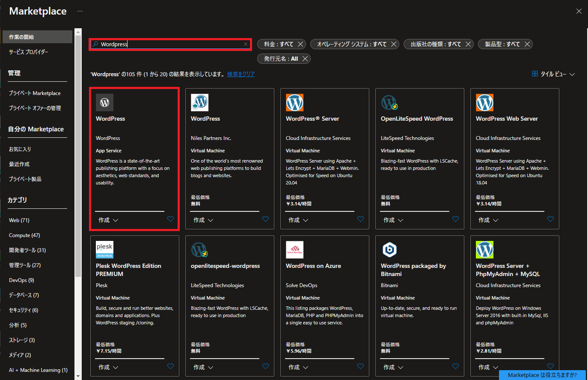Remove the 発行元名 : All filter

click(x=305, y=59)
